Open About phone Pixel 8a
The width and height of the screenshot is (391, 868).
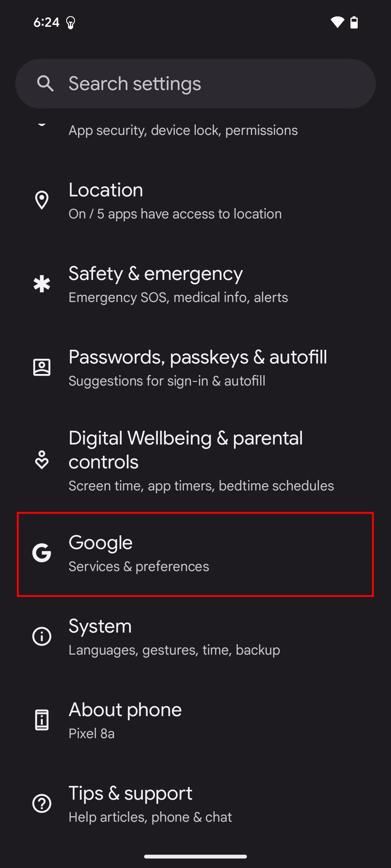[x=195, y=721]
